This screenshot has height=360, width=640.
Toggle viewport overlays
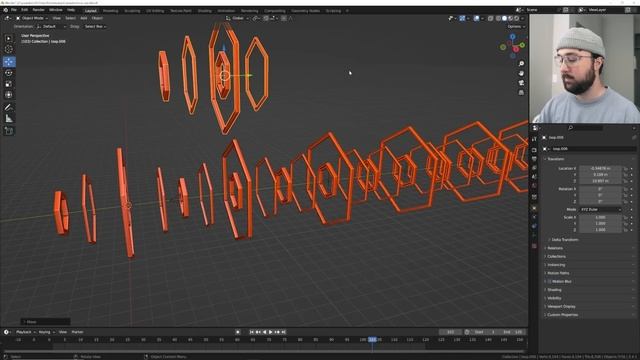tap(476, 18)
